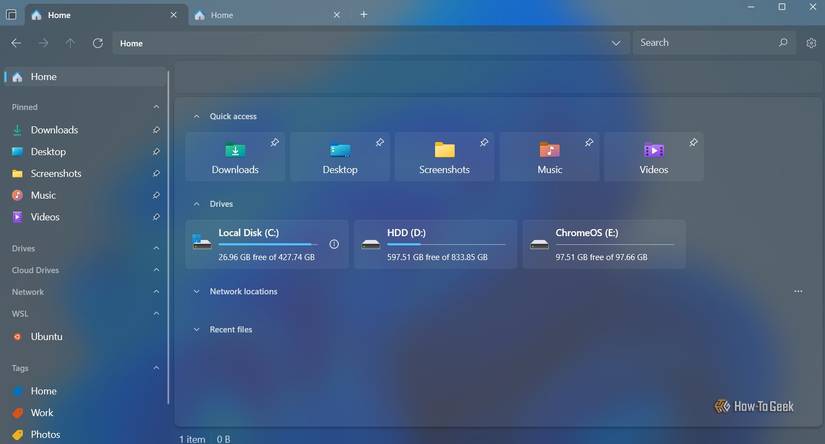Select the Photos tag in sidebar

point(84,435)
